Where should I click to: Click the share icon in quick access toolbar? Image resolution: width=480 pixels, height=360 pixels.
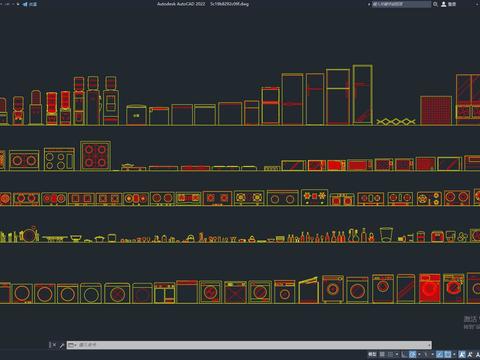25,4
